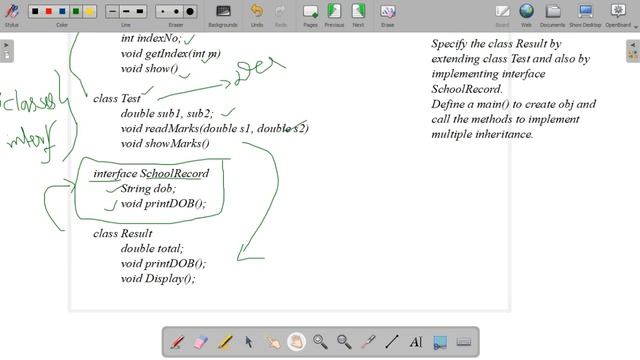Click the "String dob;" line
640x360 pixels.
148,189
